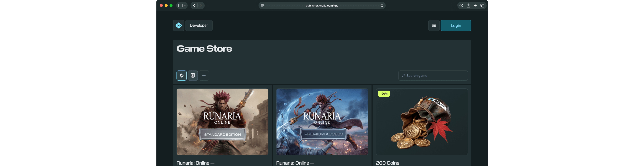644x166 pixels.
Task: Minimize the Safari window
Action: point(166,5)
